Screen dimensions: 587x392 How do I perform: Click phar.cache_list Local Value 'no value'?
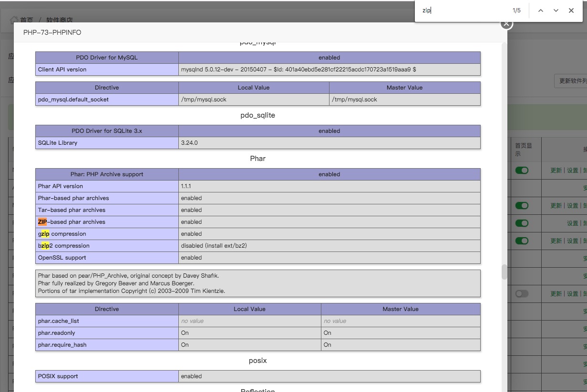pyautogui.click(x=192, y=321)
